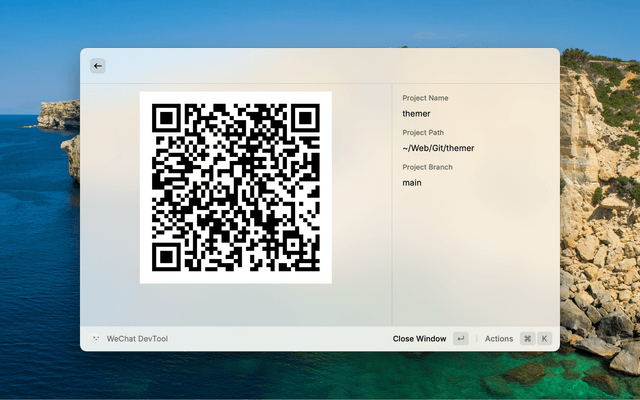
Task: Select the Project Path label
Action: tap(423, 133)
